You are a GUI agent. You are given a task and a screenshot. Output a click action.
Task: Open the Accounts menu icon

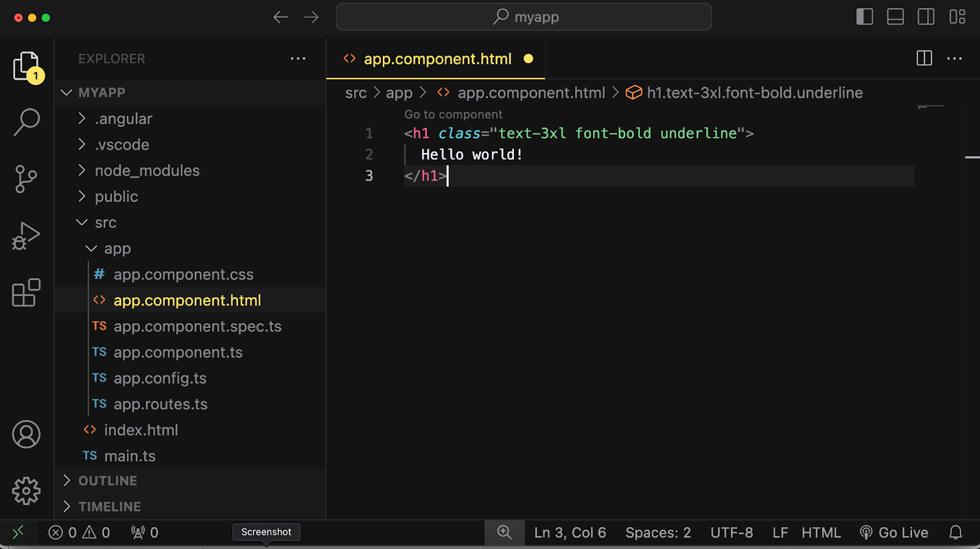(x=26, y=435)
